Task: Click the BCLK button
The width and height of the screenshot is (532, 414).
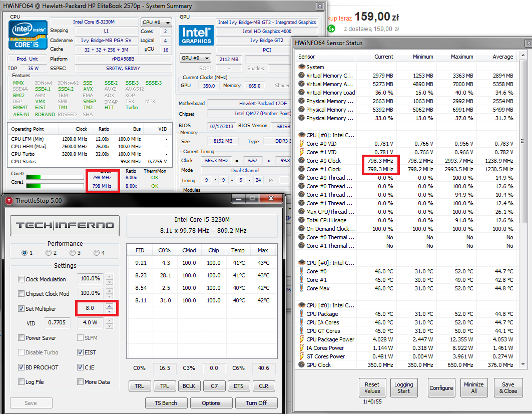Action: point(189,386)
